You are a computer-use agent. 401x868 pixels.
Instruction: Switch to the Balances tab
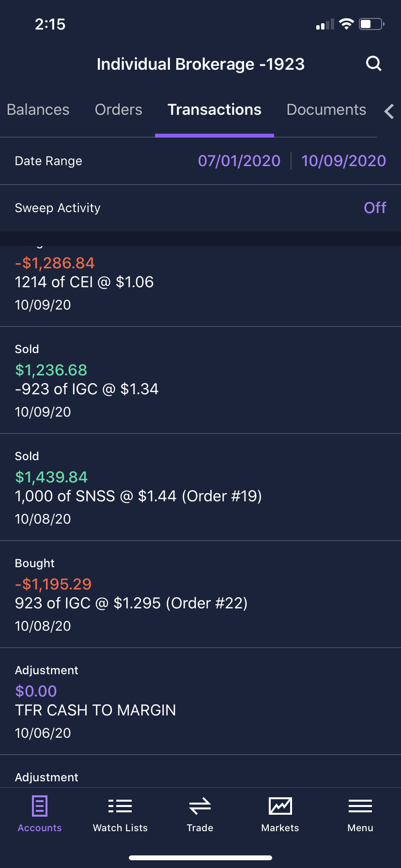[x=38, y=110]
